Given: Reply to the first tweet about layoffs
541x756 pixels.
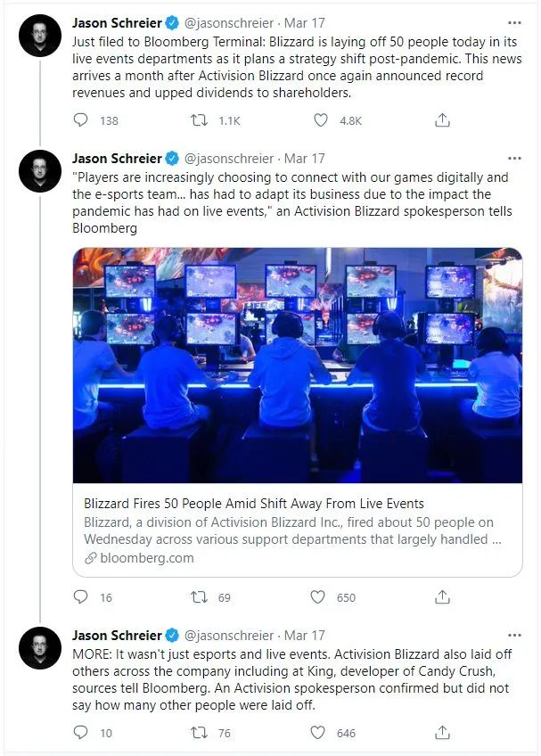Looking at the screenshot, I should click(80, 119).
